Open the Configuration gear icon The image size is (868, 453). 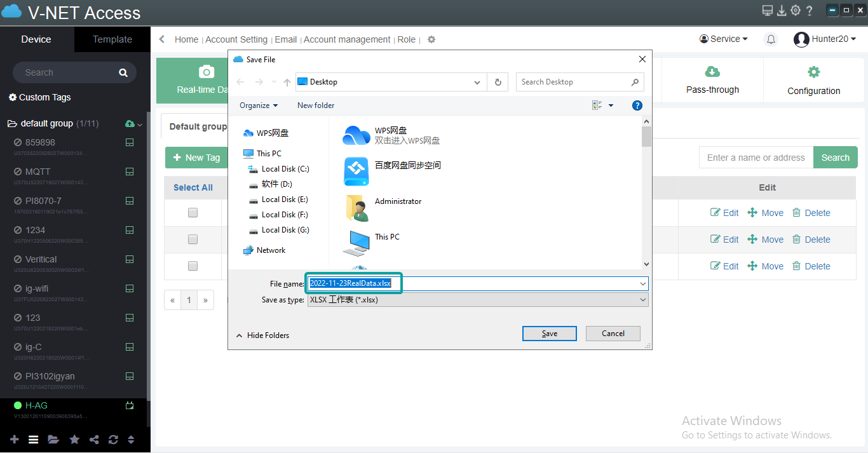click(x=813, y=72)
